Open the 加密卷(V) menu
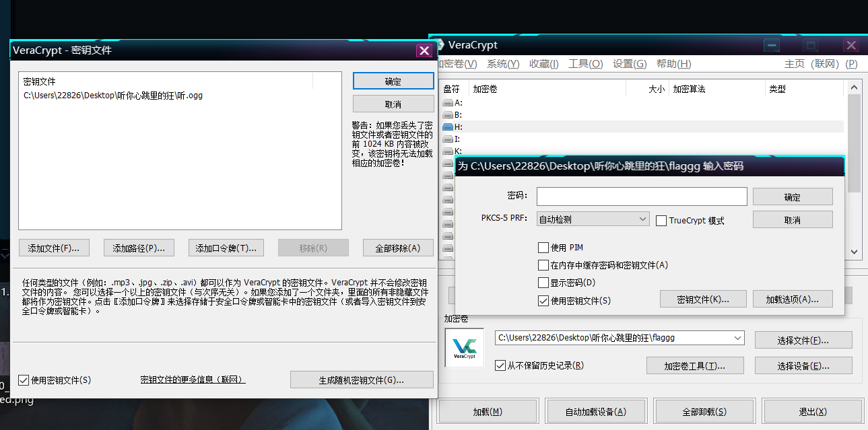Viewport: 868px width, 430px height. (x=457, y=64)
